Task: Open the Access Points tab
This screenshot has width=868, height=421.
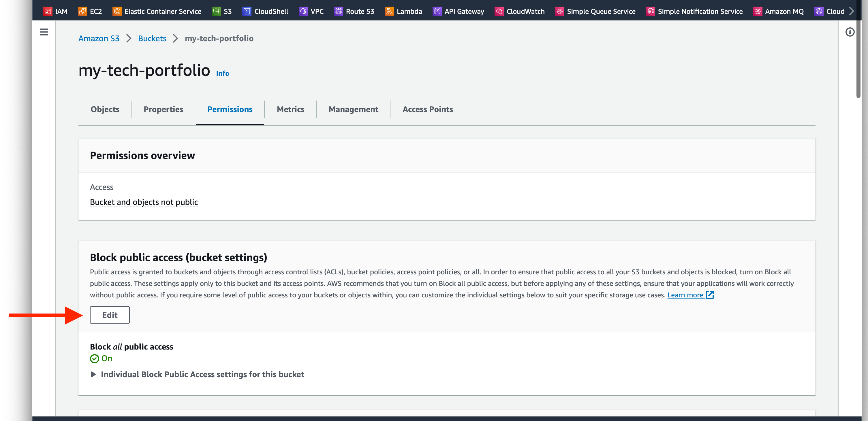Action: pos(428,109)
